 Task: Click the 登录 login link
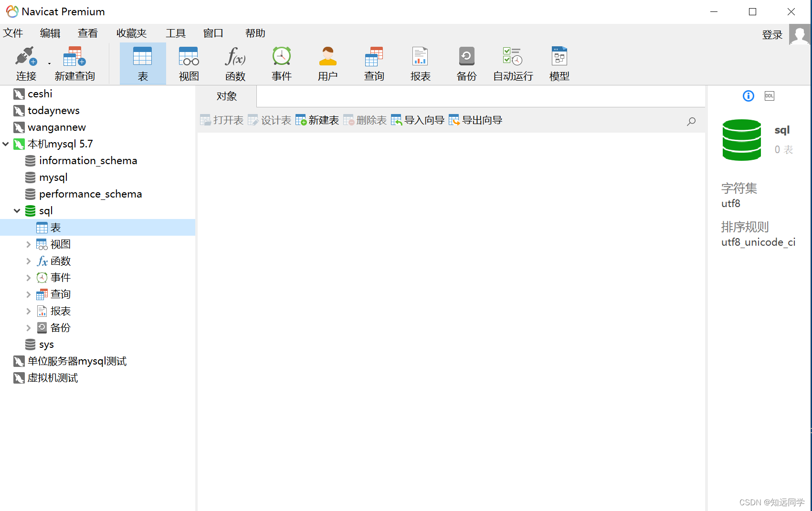pos(772,34)
